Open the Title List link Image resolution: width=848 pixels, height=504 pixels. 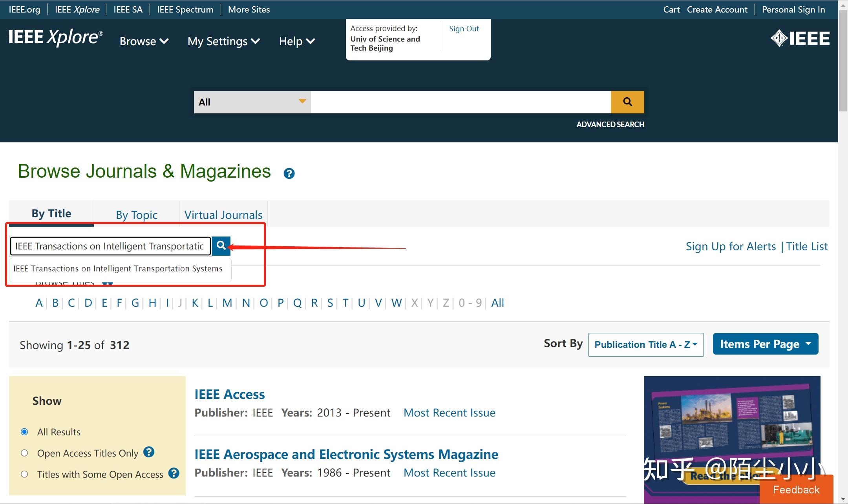(807, 246)
